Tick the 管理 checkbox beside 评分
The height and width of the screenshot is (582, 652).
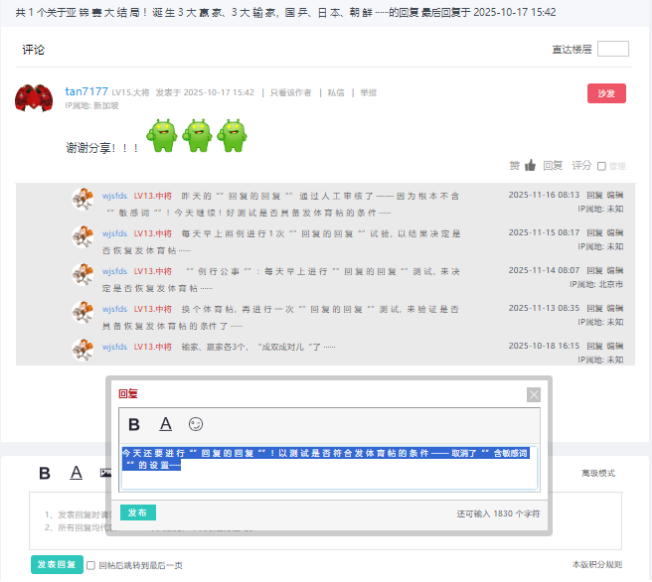(602, 166)
